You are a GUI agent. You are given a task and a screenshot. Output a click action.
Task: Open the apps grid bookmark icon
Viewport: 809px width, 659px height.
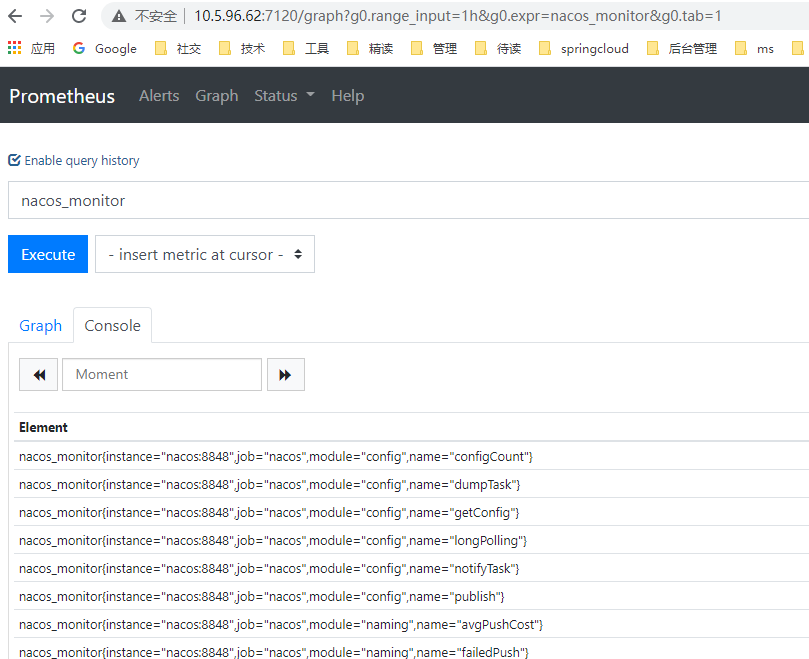[x=14, y=48]
